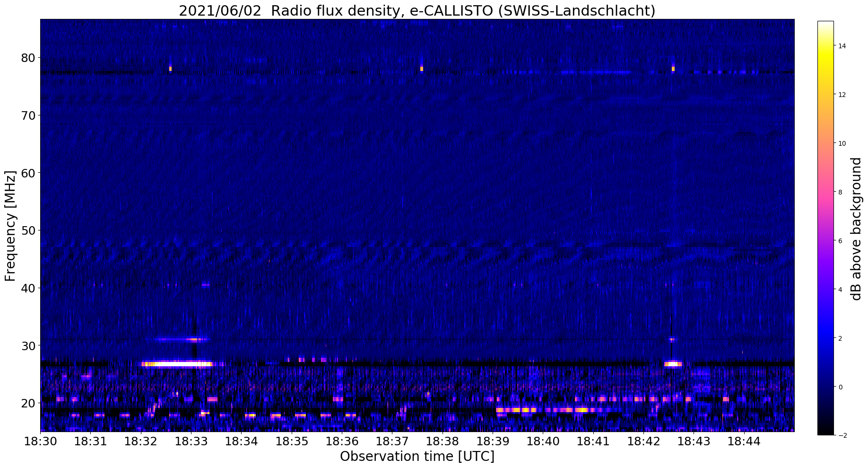Image resolution: width=868 pixels, height=468 pixels.
Task: Click the white top end of the colorbar
Action: click(x=825, y=25)
